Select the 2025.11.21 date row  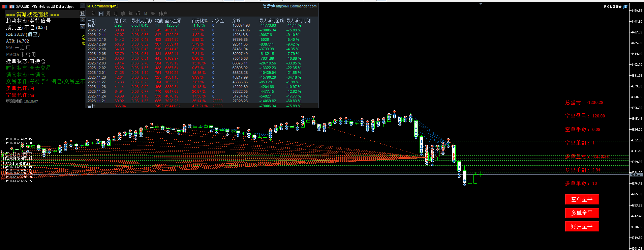(97, 101)
